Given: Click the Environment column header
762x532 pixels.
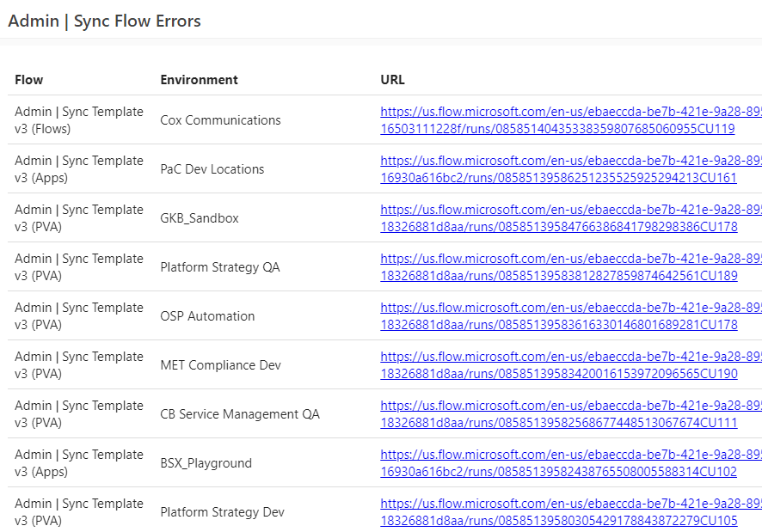Looking at the screenshot, I should click(200, 79).
